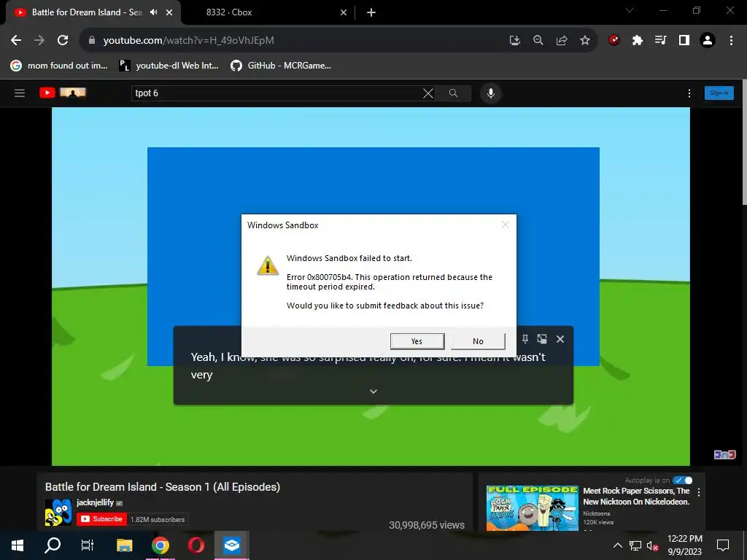Switch to the 8332 · Cbox tab

coord(229,12)
